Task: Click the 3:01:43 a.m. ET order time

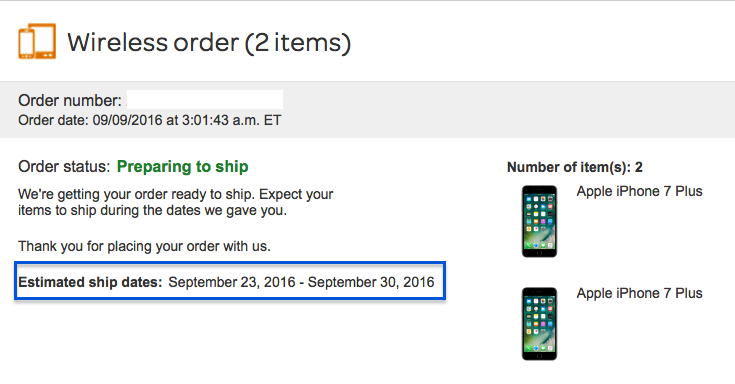Action: (x=232, y=120)
